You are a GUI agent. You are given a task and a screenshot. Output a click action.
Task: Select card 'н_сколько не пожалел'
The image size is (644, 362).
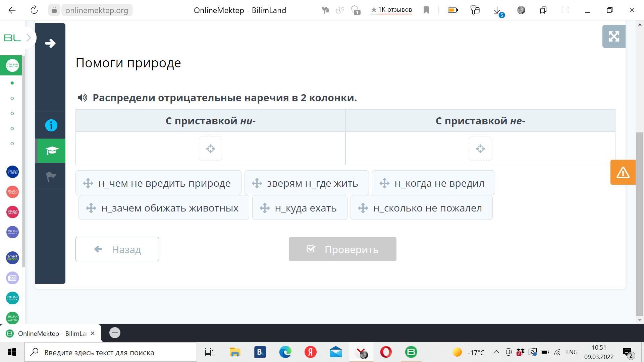coord(421,207)
